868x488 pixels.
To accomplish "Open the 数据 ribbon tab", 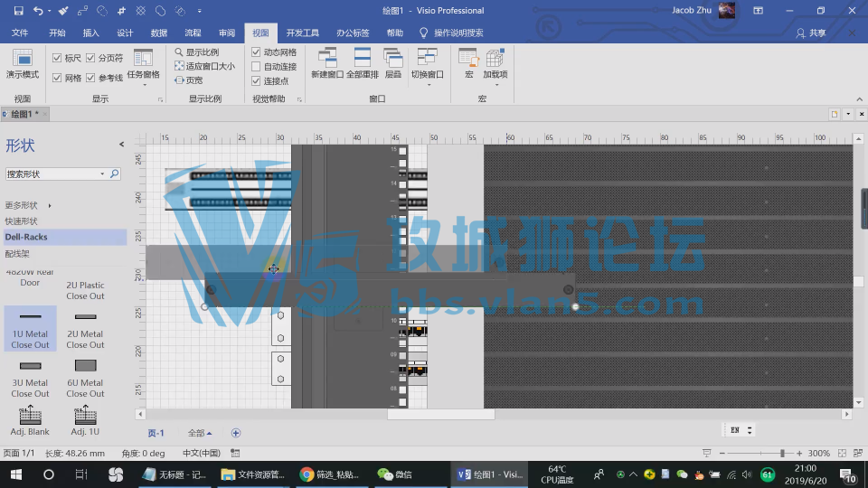I will click(x=159, y=33).
